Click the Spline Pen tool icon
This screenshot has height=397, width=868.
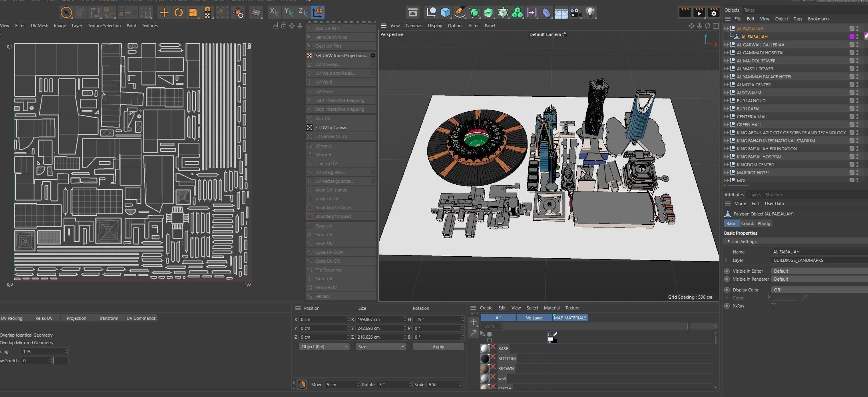(460, 13)
